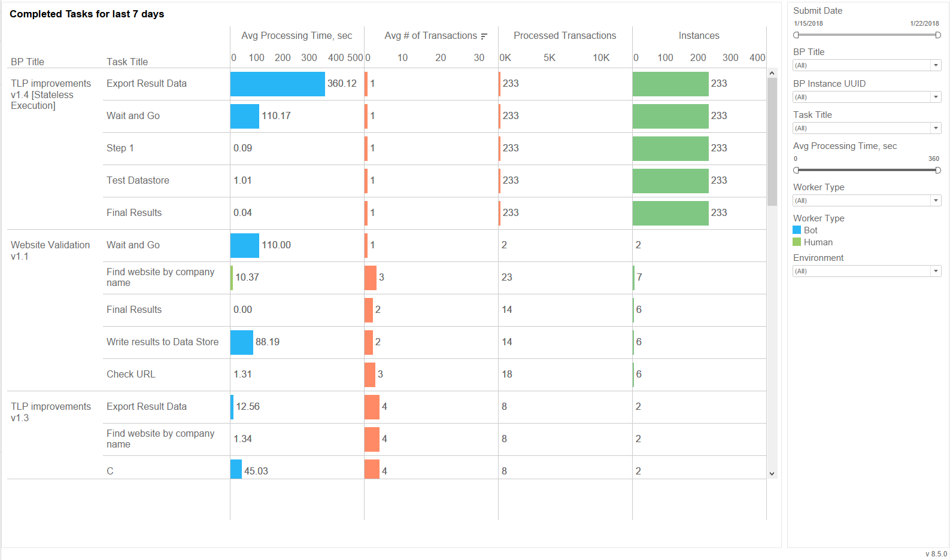This screenshot has height=560, width=950.
Task: Click the table's vertical scrollbar thumb
Action: pos(772,142)
